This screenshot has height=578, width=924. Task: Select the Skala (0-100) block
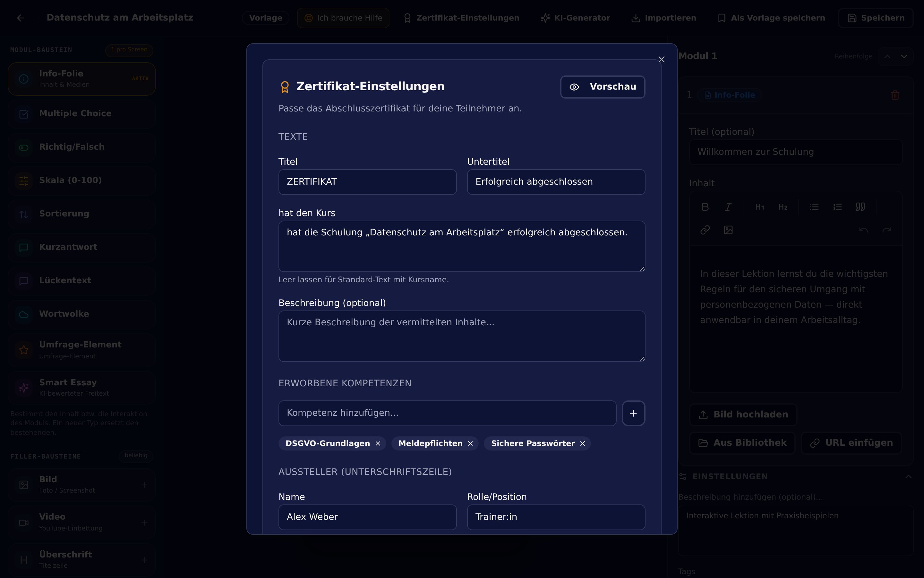point(82,180)
